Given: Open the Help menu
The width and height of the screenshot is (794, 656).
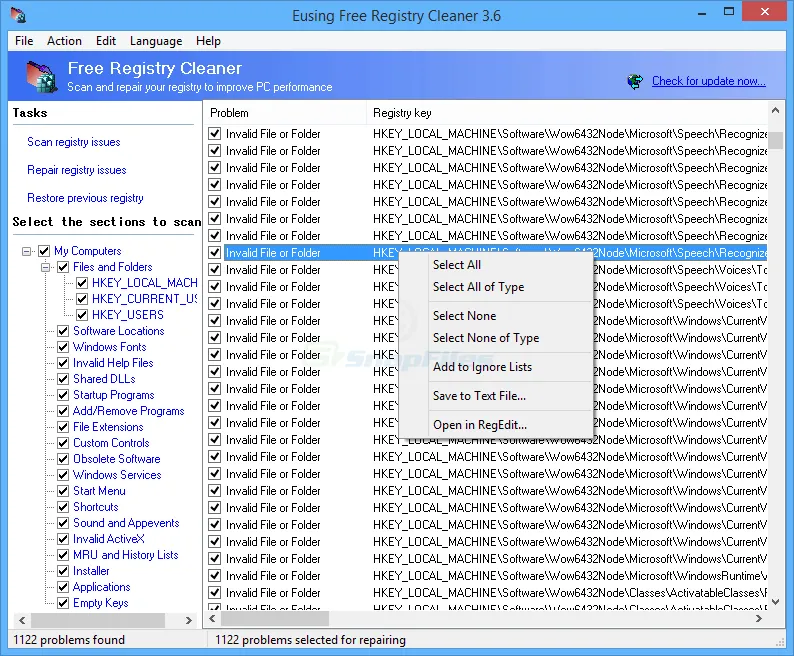Looking at the screenshot, I should (x=208, y=41).
